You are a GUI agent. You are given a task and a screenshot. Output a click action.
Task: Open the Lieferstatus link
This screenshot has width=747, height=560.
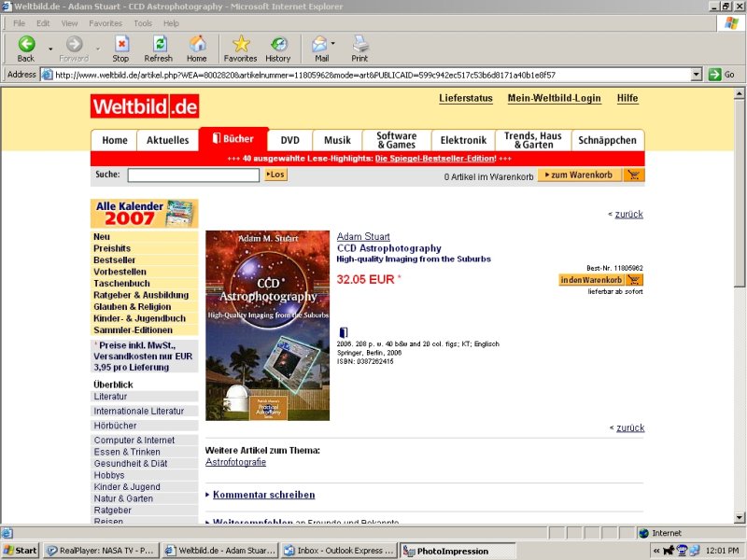(465, 98)
